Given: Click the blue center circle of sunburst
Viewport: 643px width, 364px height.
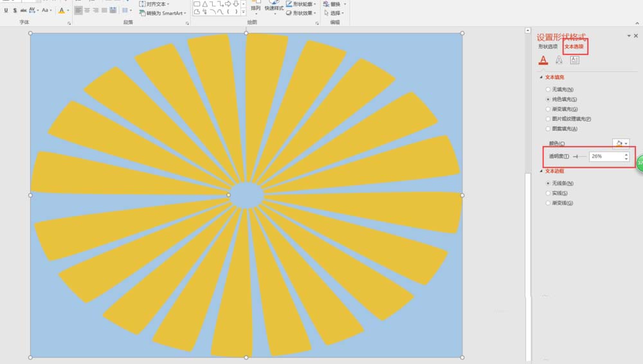Looking at the screenshot, I should point(246,196).
